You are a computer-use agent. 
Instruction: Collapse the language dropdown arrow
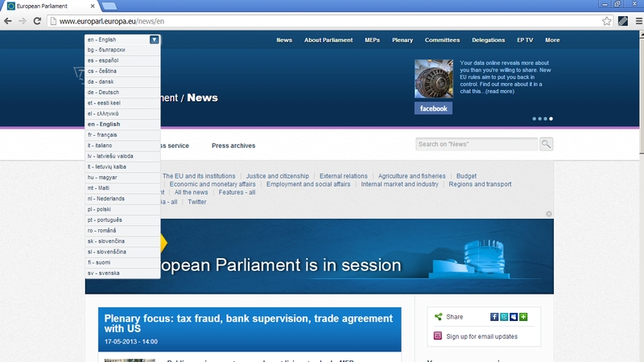(154, 39)
